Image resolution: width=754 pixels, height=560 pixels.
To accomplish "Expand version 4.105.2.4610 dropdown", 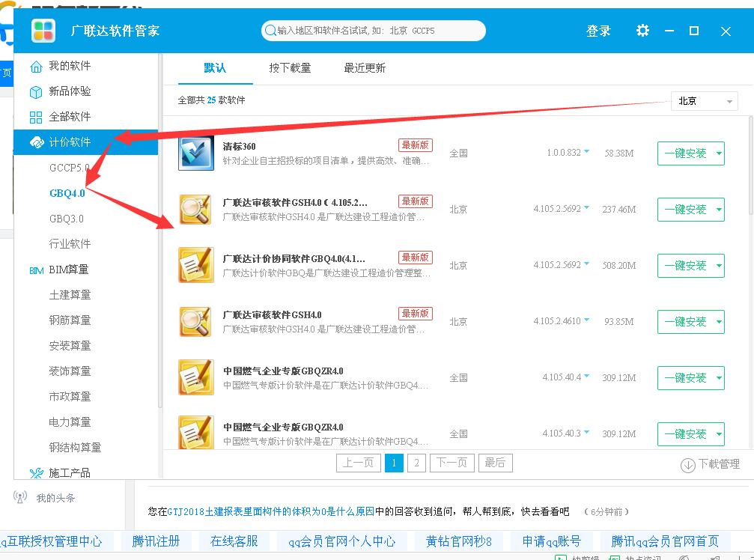I will click(586, 320).
